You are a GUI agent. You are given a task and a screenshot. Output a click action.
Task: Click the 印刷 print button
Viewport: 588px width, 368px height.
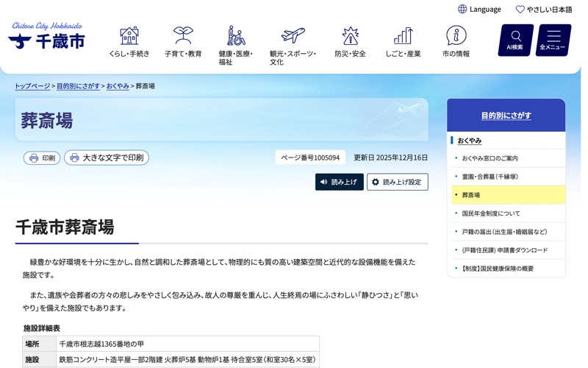pos(42,158)
